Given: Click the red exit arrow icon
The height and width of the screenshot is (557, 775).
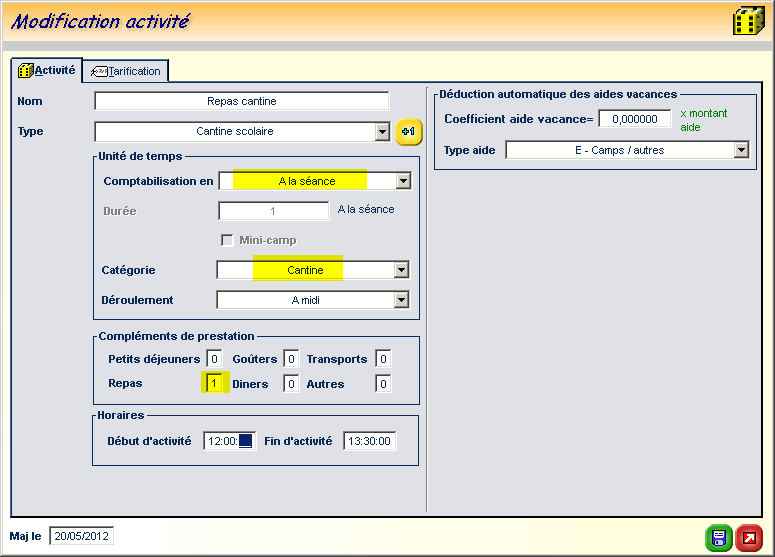Looking at the screenshot, I should [x=748, y=538].
